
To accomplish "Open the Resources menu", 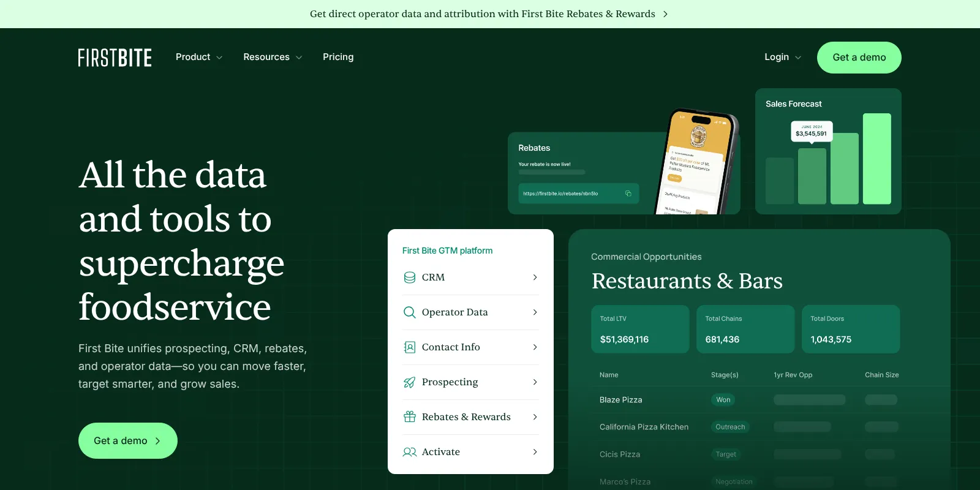I will [273, 57].
